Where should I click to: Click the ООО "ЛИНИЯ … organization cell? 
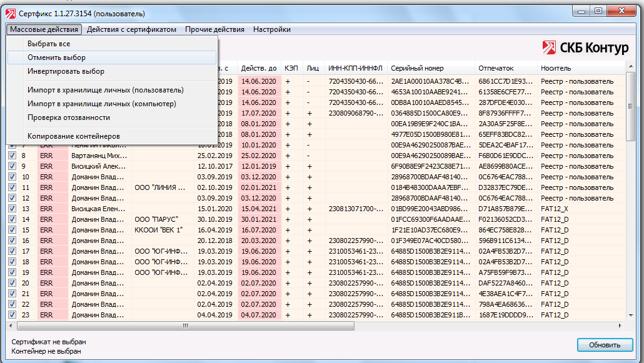(163, 187)
